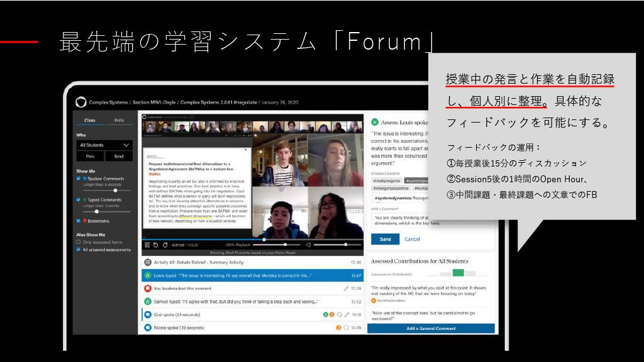Click the play button in the video player
644x362 pixels.
(147, 244)
